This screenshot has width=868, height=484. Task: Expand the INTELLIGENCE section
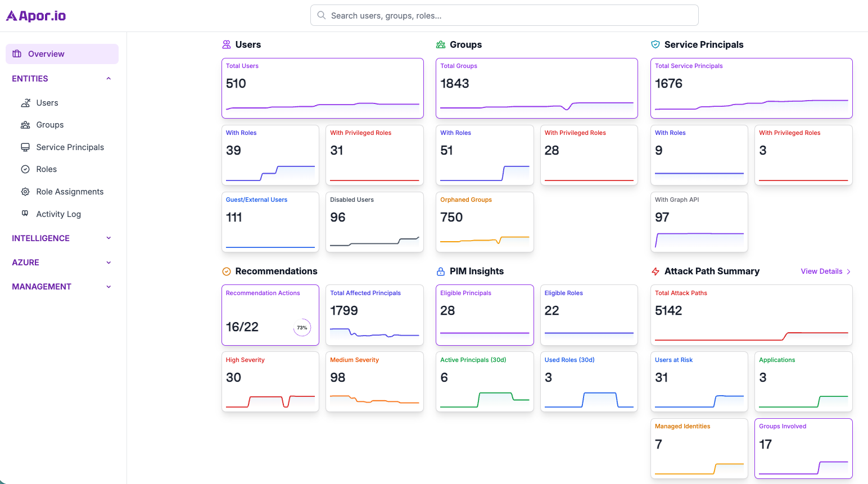(108, 238)
